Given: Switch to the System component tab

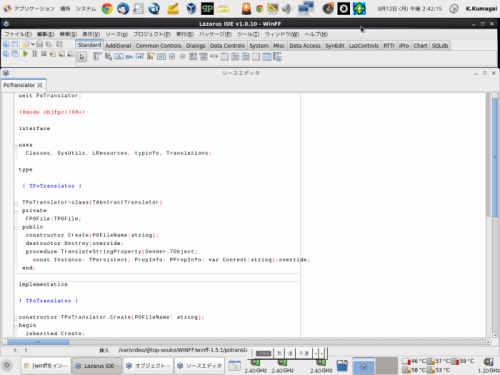Looking at the screenshot, I should [x=259, y=46].
